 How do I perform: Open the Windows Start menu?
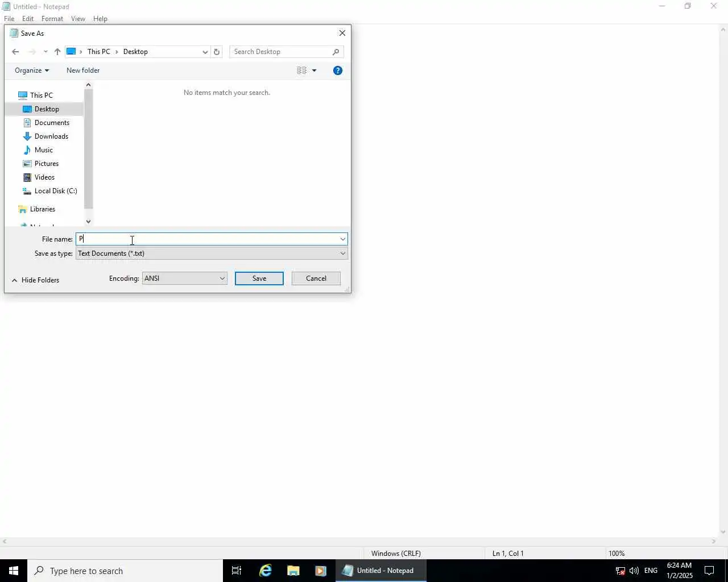(14, 571)
